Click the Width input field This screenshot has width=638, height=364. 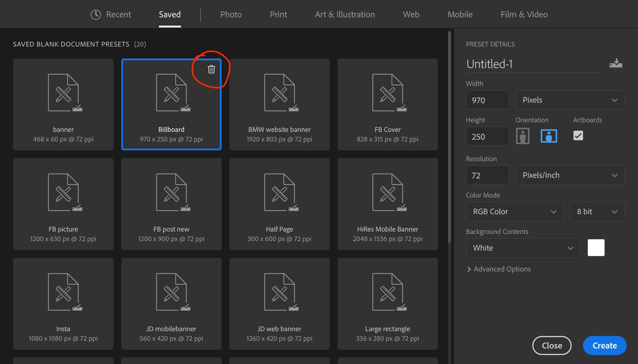point(487,100)
